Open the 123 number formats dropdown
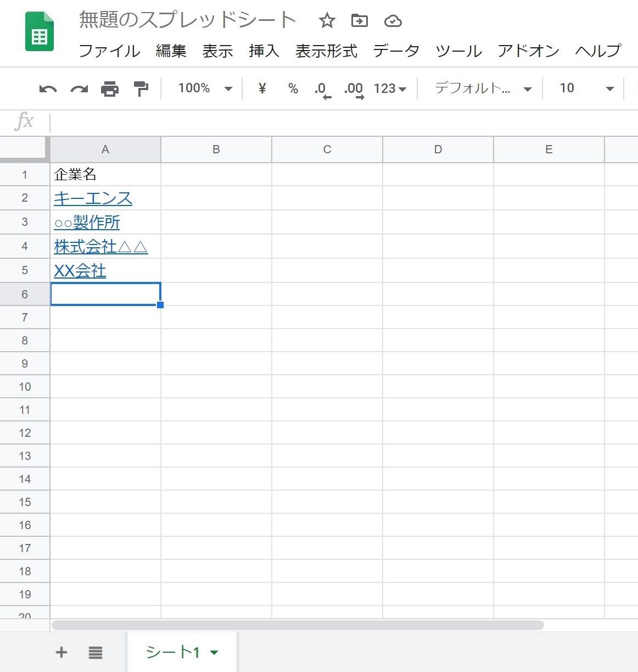This screenshot has width=638, height=672. click(x=390, y=88)
